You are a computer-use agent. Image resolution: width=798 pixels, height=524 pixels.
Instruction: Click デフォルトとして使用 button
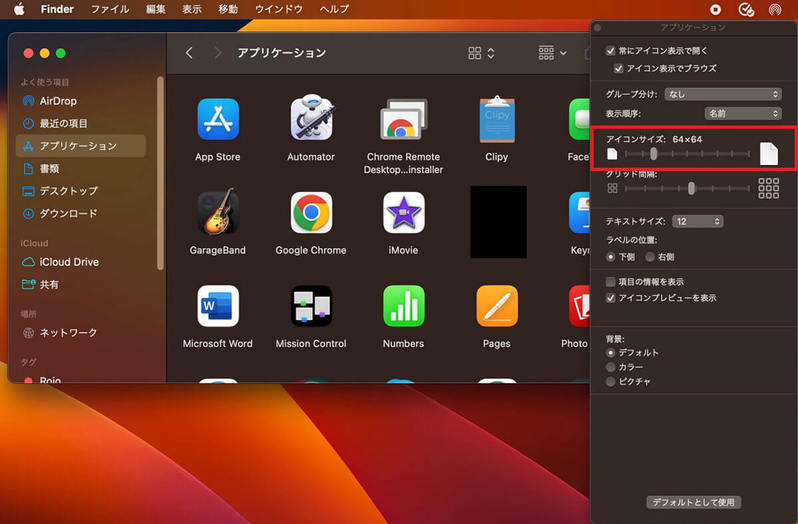pos(693,502)
